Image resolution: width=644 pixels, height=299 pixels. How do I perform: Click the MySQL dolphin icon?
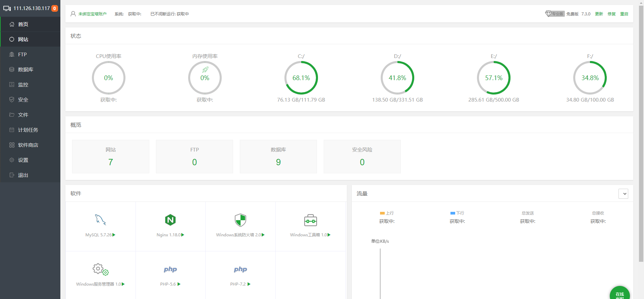100,220
